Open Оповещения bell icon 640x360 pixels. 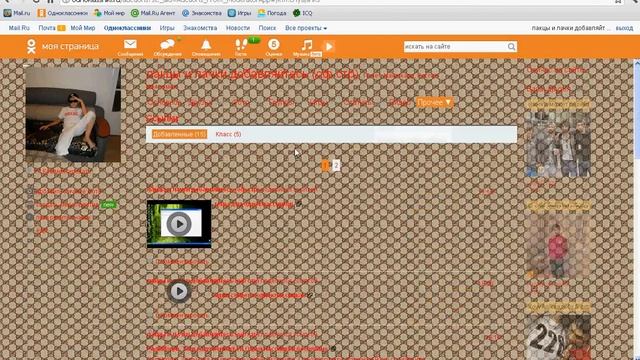pyautogui.click(x=206, y=44)
